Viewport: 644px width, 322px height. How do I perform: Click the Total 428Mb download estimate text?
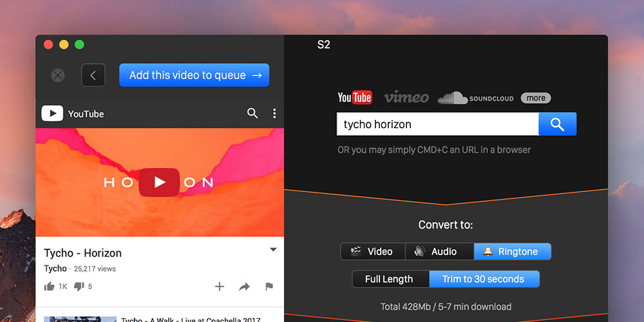point(446,307)
